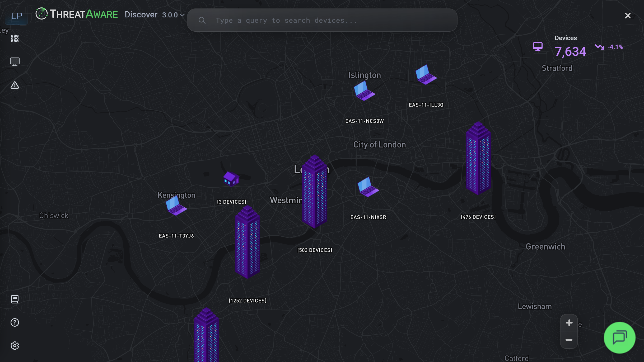The width and height of the screenshot is (644, 362).
Task: Open the green chat support bubble
Action: (619, 337)
